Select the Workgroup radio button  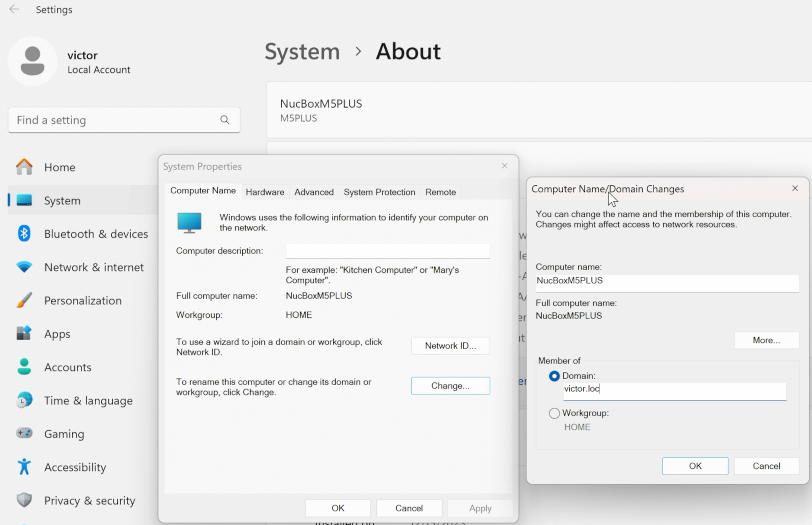[554, 413]
